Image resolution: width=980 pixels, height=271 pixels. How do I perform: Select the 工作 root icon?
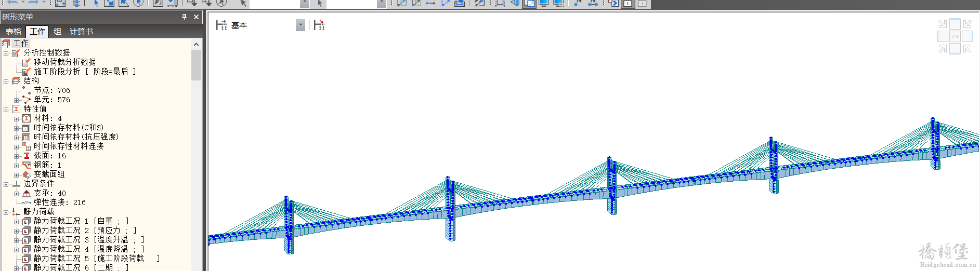6,43
